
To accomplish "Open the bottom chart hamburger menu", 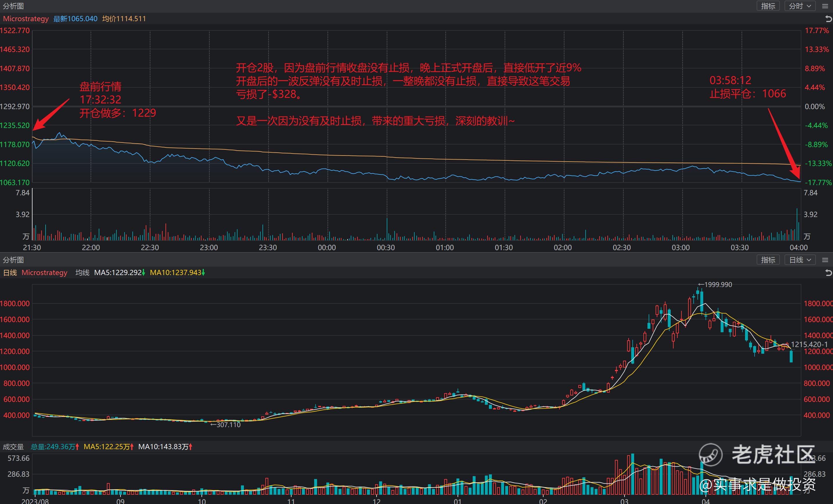I will coord(825,260).
